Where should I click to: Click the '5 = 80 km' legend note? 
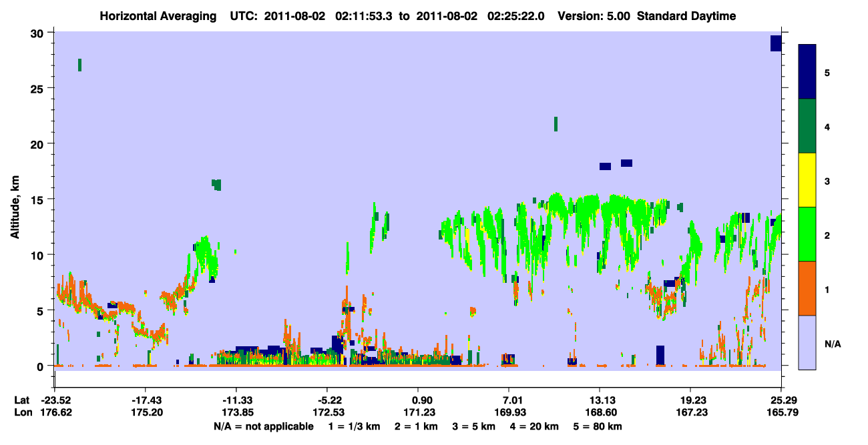(x=598, y=426)
